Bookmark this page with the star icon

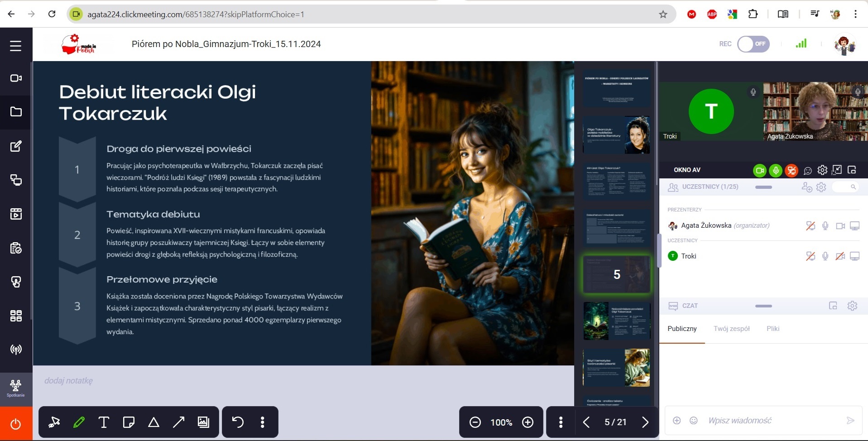[663, 14]
